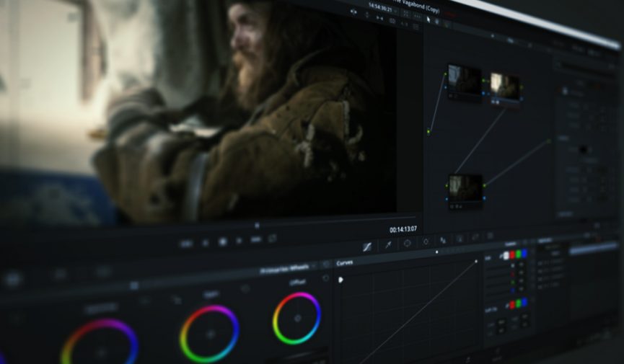624x364 pixels.
Task: Click the viewer scrubber playhead
Action: click(x=257, y=225)
